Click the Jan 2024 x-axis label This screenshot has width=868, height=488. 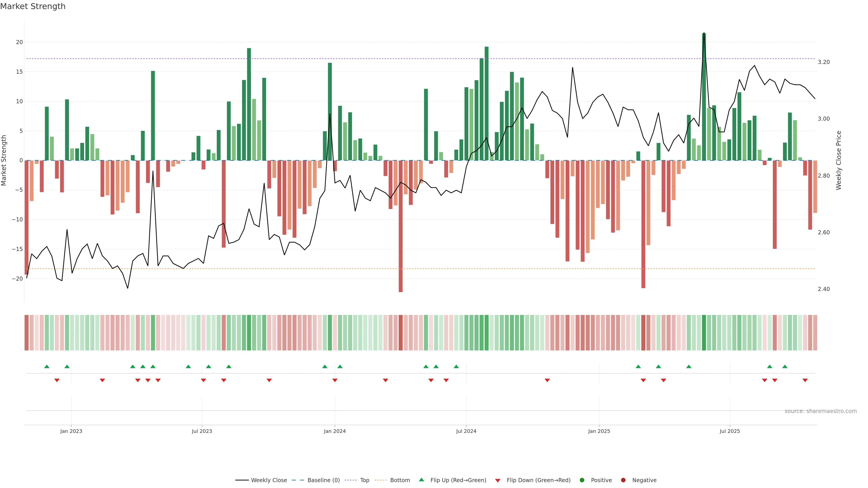coord(335,431)
